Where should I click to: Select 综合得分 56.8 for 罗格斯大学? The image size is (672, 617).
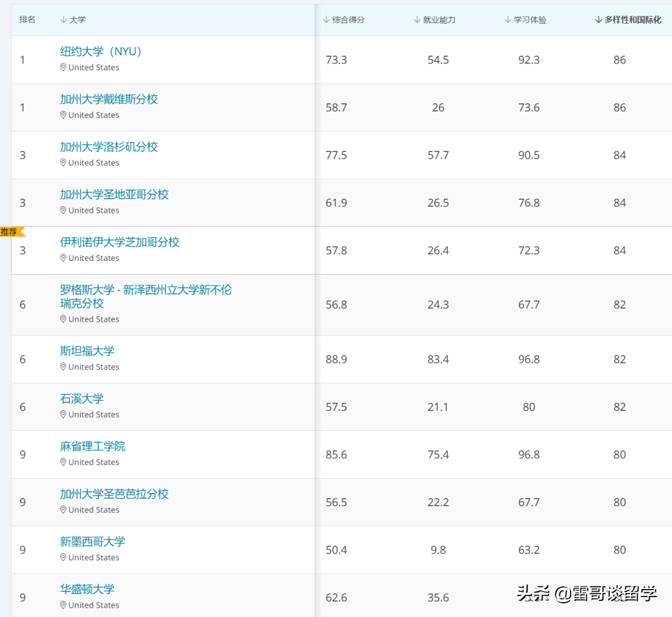coord(336,304)
